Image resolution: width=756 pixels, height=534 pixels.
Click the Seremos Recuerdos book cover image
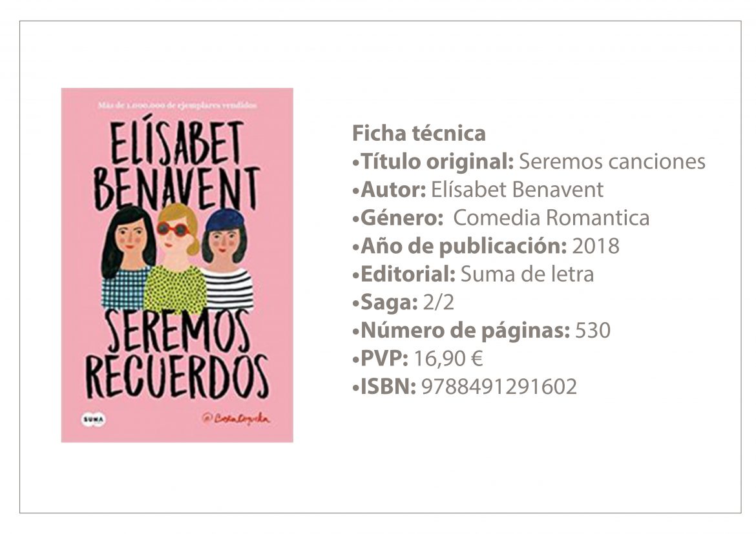(177, 265)
